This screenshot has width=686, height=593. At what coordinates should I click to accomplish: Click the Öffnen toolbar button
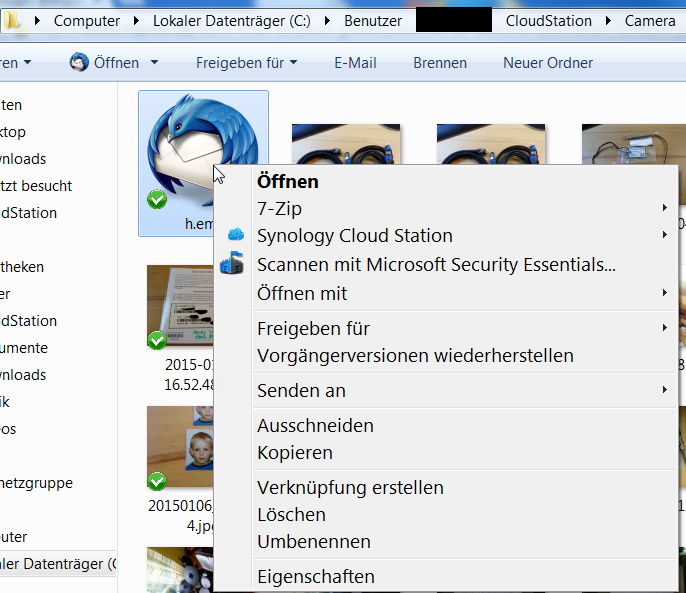tap(105, 63)
